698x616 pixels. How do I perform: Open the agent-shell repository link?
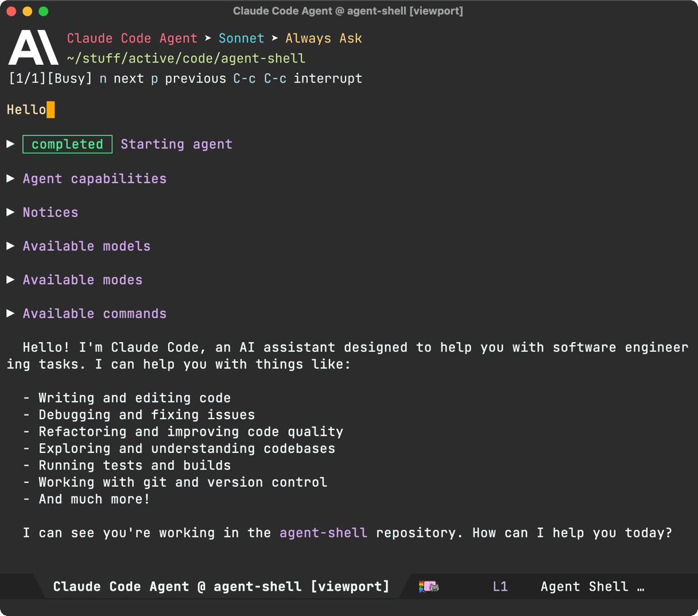pyautogui.click(x=323, y=532)
